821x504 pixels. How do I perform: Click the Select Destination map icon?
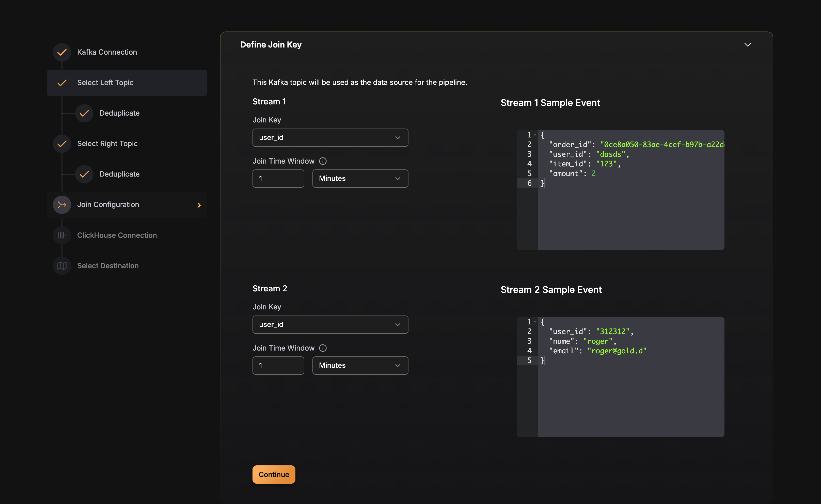point(62,266)
